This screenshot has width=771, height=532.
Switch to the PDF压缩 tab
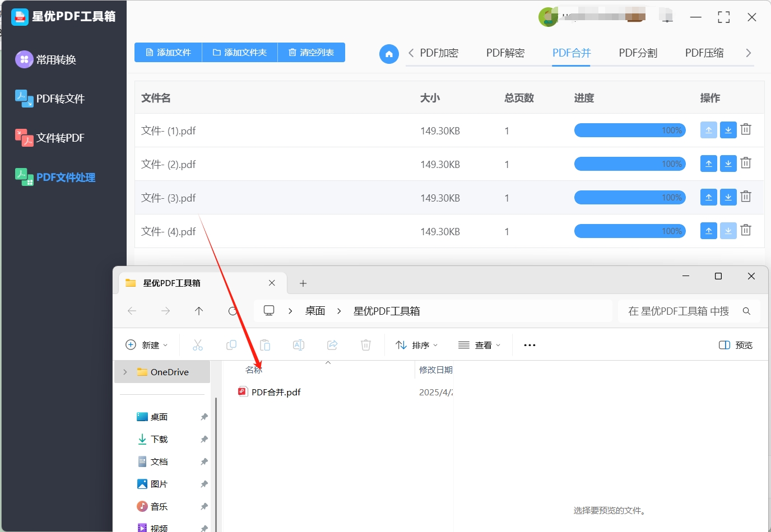coord(704,53)
